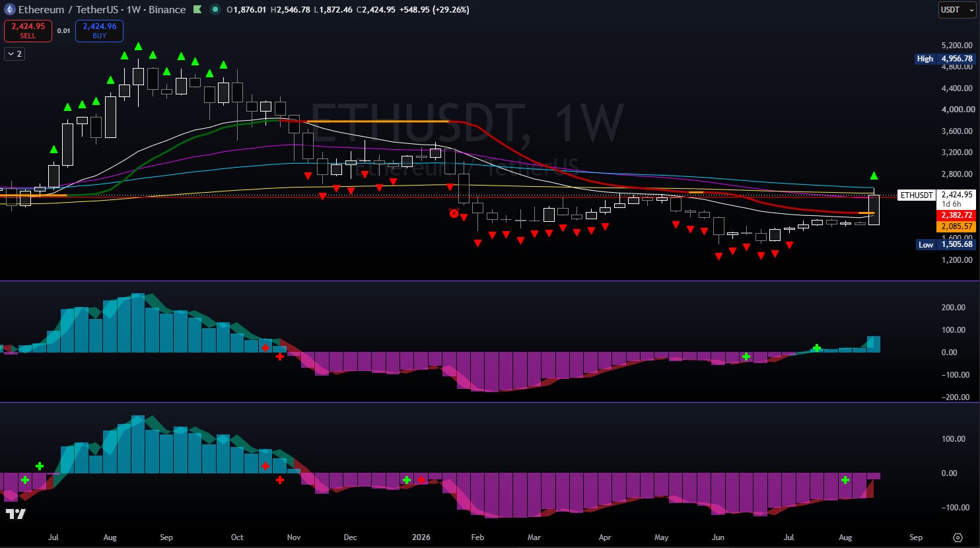Viewport: 980px width, 548px height.
Task: Click 2026 on the time axis
Action: click(x=421, y=537)
